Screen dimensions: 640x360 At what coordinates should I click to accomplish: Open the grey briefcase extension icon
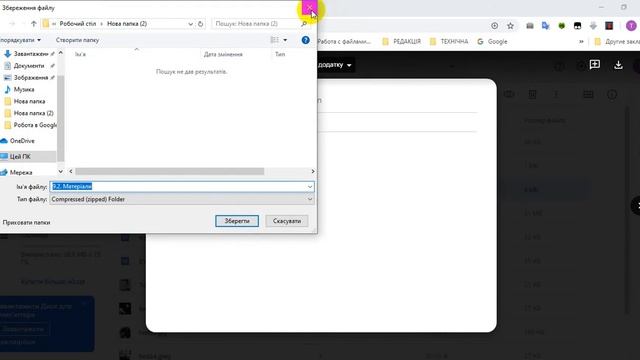coord(530,26)
